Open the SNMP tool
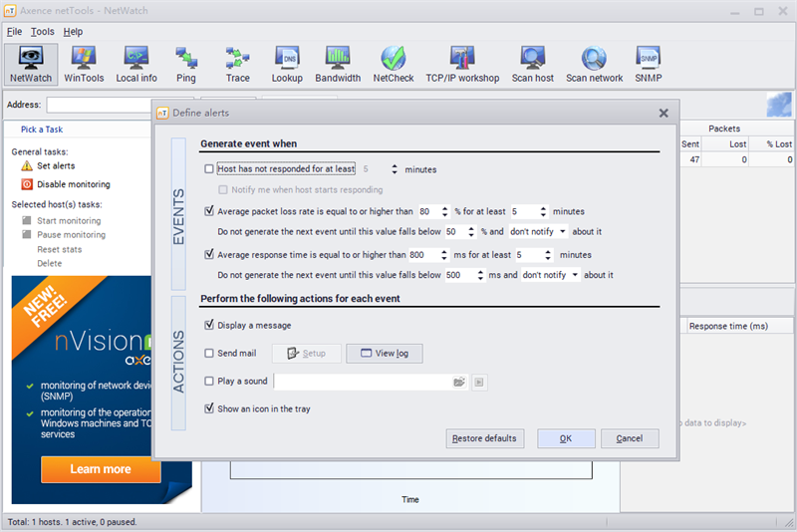The width and height of the screenshot is (797, 532). pyautogui.click(x=649, y=64)
